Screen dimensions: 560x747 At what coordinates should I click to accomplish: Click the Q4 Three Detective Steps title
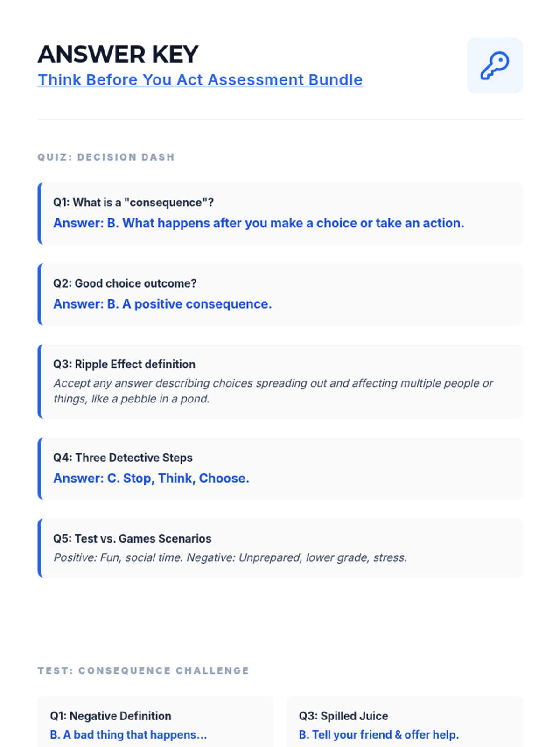click(123, 458)
